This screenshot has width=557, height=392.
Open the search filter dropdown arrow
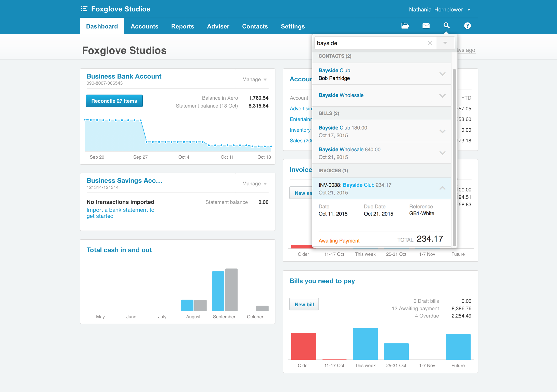point(445,43)
